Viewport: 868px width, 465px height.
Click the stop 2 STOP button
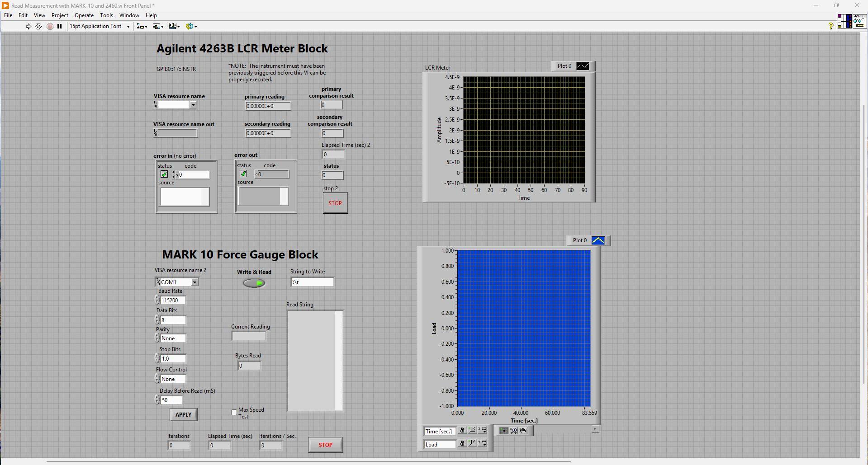(x=335, y=203)
